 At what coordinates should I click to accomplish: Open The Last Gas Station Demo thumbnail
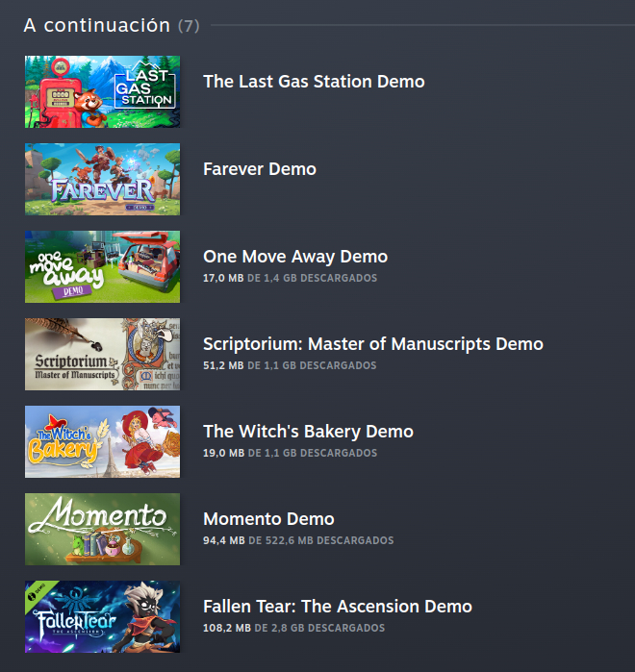click(x=103, y=91)
